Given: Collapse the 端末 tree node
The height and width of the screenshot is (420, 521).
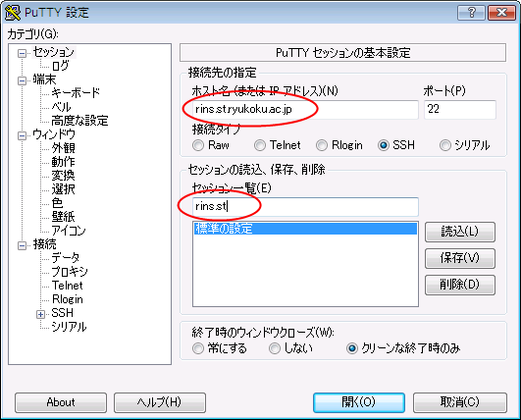Looking at the screenshot, I should [x=22, y=80].
